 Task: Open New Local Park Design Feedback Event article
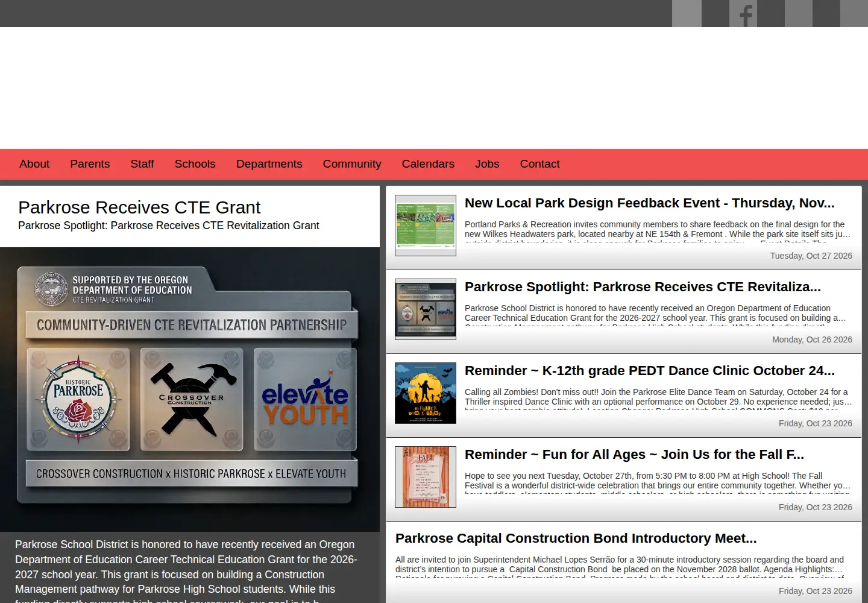tap(649, 203)
